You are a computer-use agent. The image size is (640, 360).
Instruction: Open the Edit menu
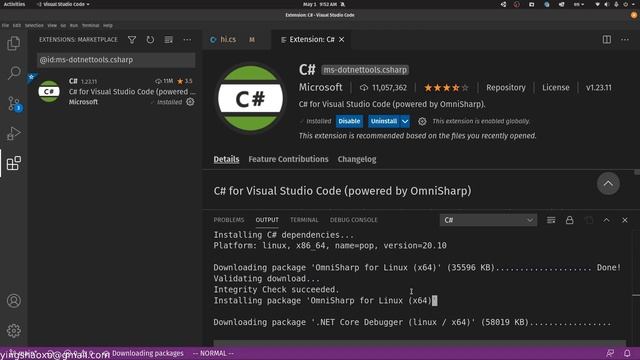pyautogui.click(x=17, y=25)
